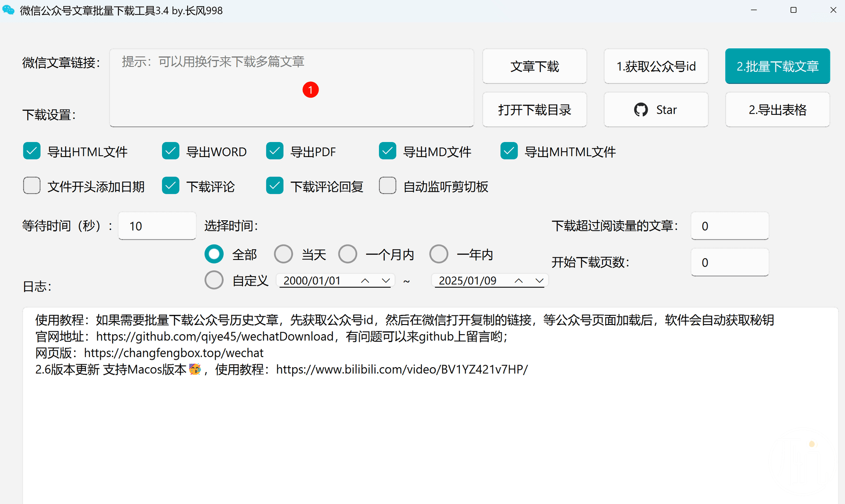Increase end date 2025/01/09 with up arrow
This screenshot has width=845, height=504.
(518, 281)
